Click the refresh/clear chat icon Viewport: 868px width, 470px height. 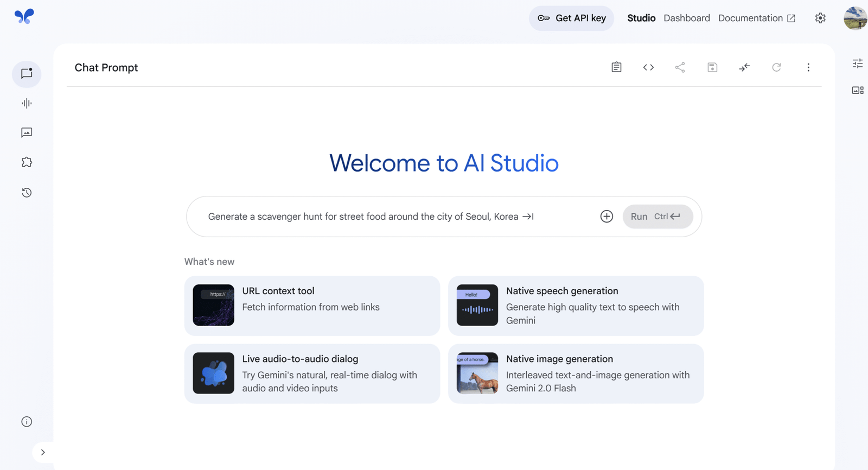(776, 67)
